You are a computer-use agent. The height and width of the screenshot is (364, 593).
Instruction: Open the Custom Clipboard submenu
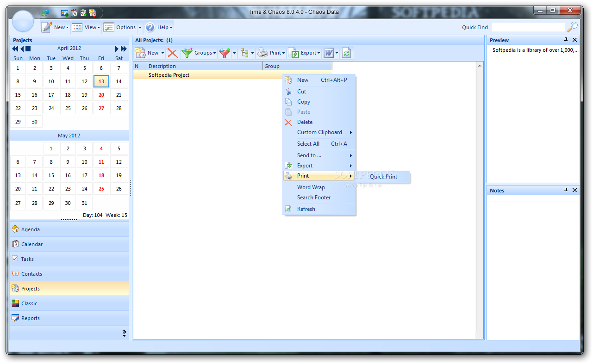[x=319, y=132]
